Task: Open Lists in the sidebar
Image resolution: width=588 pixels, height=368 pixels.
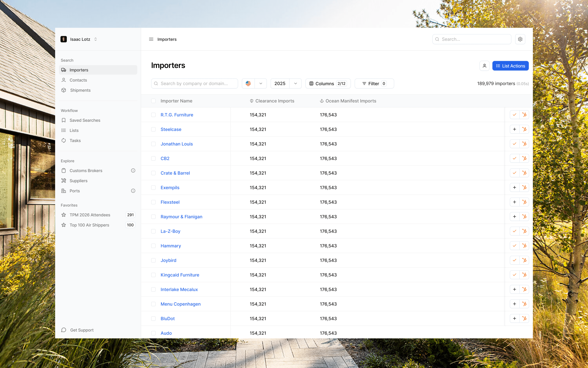Action: pos(98,130)
